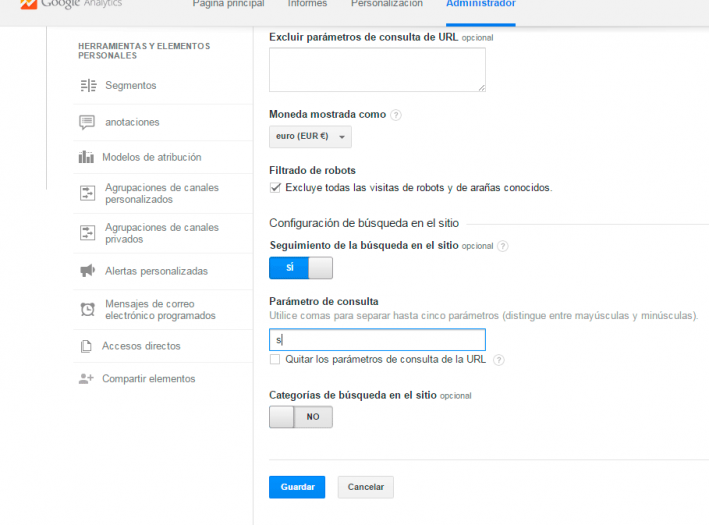Click the Agrupaciones de canales privados icon
Image resolution: width=709 pixels, height=525 pixels.
(x=87, y=233)
